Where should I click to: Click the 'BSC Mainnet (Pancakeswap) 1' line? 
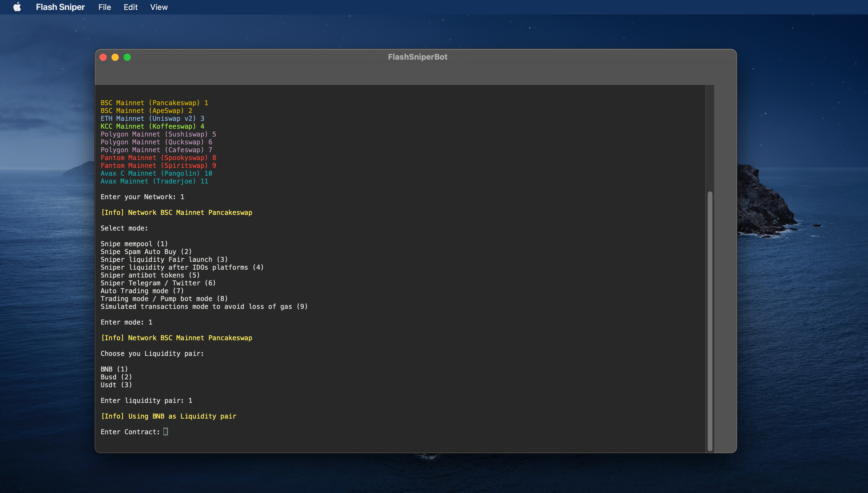click(x=154, y=103)
